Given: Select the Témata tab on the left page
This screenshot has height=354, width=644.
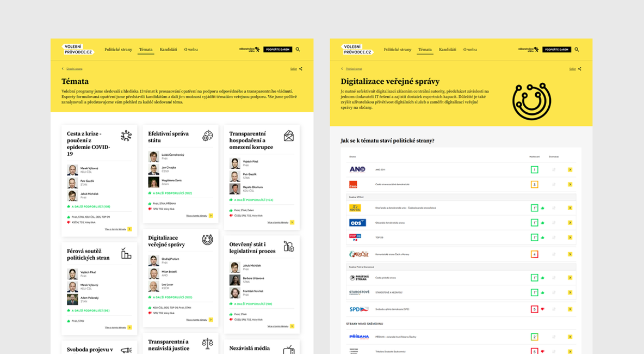Looking at the screenshot, I should click(146, 50).
